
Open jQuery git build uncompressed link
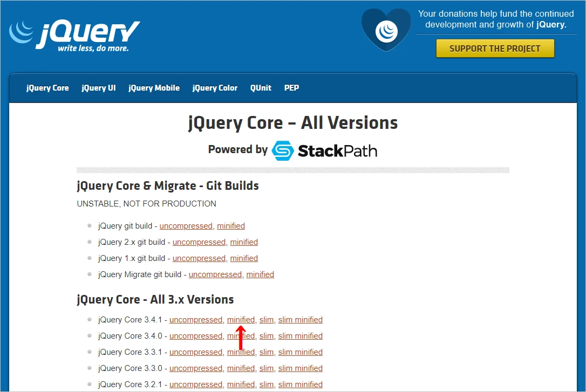click(x=186, y=226)
